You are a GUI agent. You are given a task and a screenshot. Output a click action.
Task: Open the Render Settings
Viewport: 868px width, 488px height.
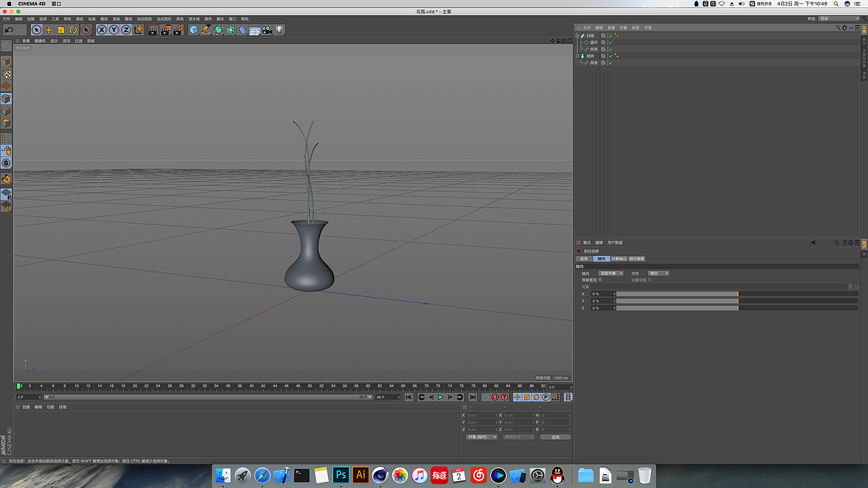(x=178, y=30)
